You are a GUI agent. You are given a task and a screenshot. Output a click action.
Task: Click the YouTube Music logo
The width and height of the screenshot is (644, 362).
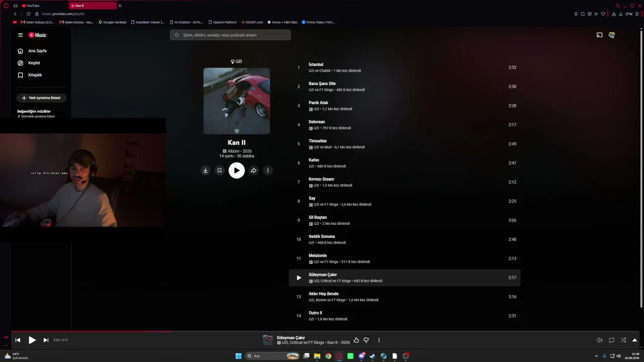[x=37, y=35]
